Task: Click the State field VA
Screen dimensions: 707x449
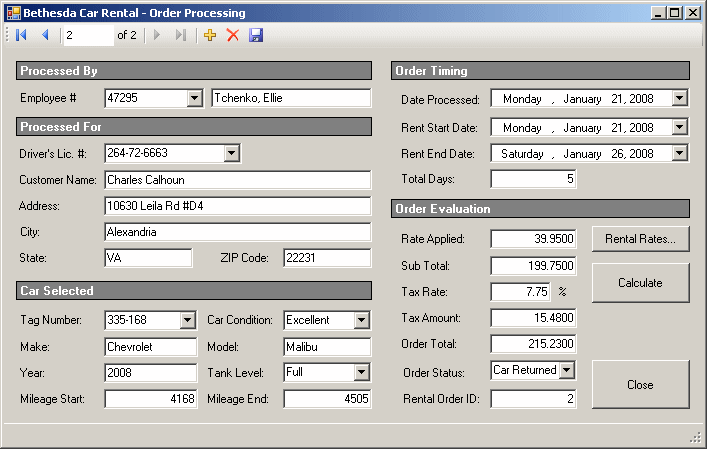Action: tap(148, 258)
